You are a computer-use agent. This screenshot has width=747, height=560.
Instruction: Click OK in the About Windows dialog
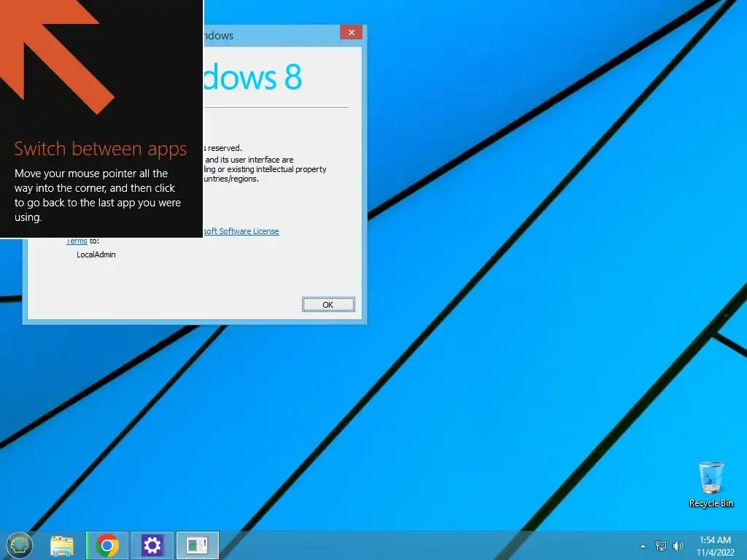pyautogui.click(x=328, y=305)
